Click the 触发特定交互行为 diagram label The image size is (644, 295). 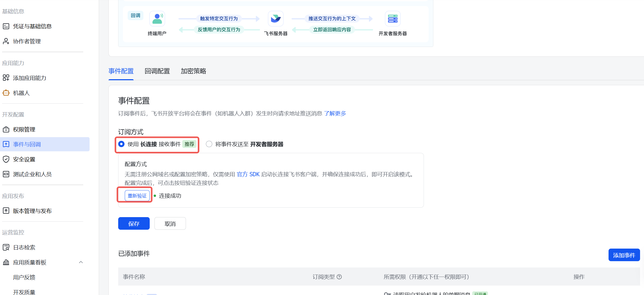219,18
